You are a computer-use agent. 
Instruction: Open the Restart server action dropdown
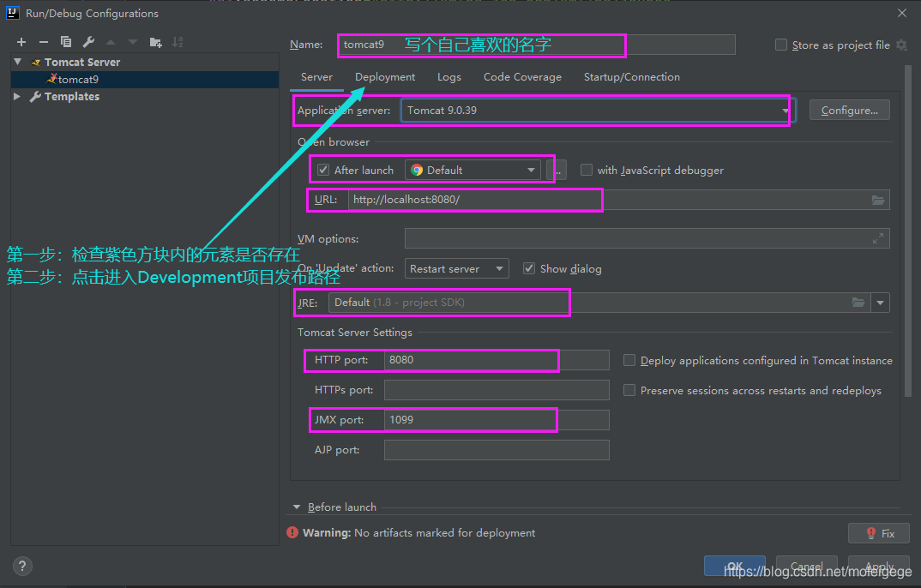tap(456, 269)
